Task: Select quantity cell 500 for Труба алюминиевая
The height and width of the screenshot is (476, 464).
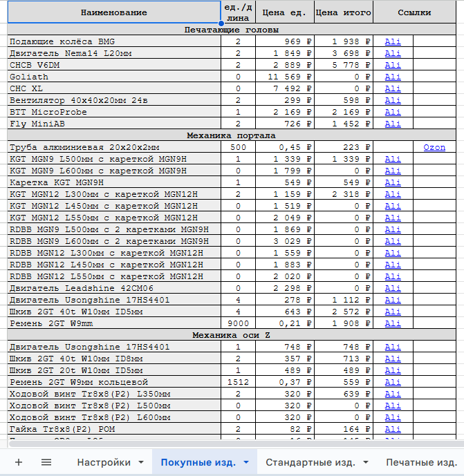Action: (238, 148)
